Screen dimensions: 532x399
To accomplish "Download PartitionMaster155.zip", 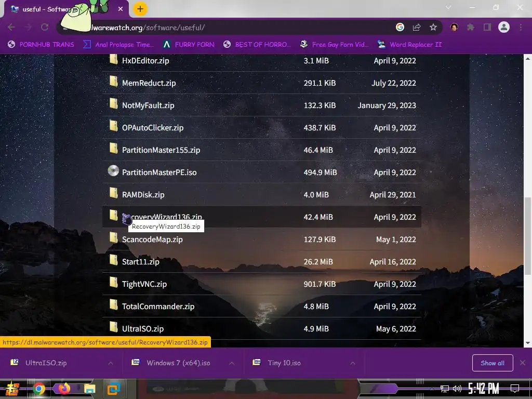I will [x=161, y=150].
